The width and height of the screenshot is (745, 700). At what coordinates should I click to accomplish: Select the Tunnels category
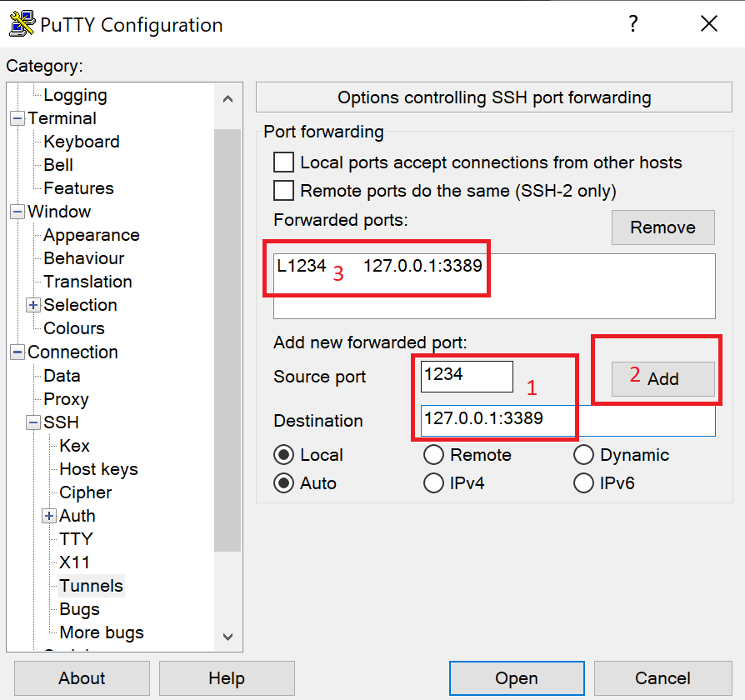tap(91, 586)
